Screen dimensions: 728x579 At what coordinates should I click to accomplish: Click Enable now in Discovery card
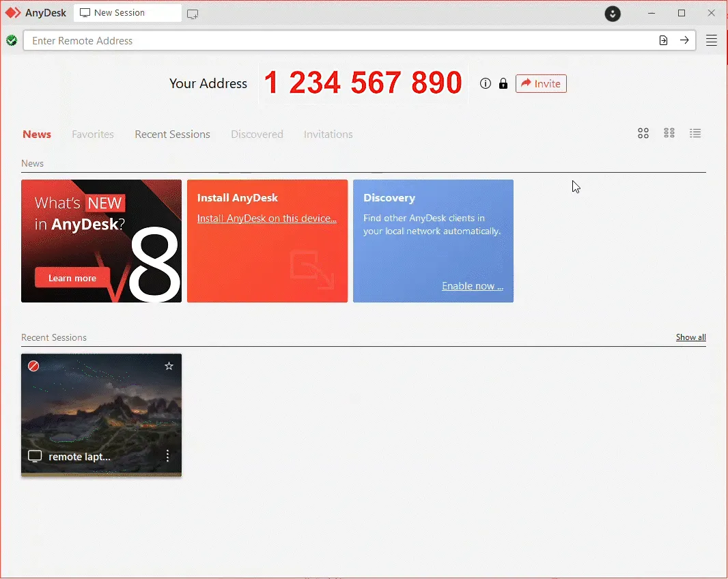pyautogui.click(x=472, y=286)
